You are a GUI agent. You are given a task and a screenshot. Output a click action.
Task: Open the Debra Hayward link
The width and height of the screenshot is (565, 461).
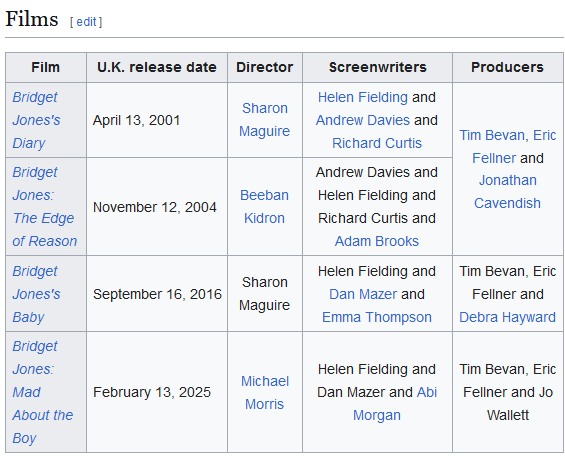507,318
